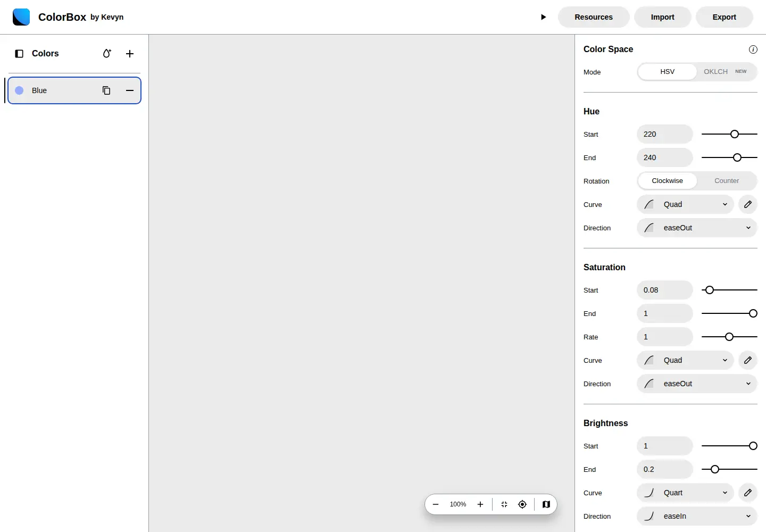The image size is (766, 532).
Task: Open the Hue Curve dropdown
Action: [x=685, y=204]
